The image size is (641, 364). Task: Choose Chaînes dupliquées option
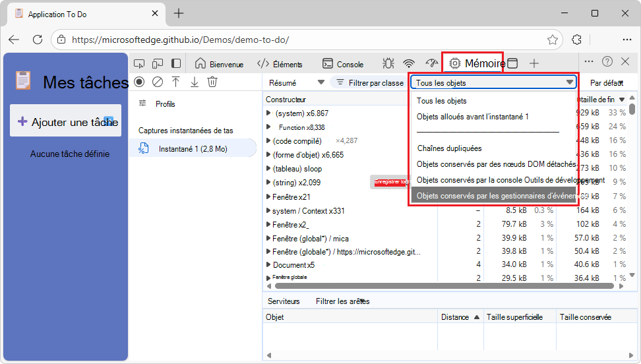coord(494,148)
